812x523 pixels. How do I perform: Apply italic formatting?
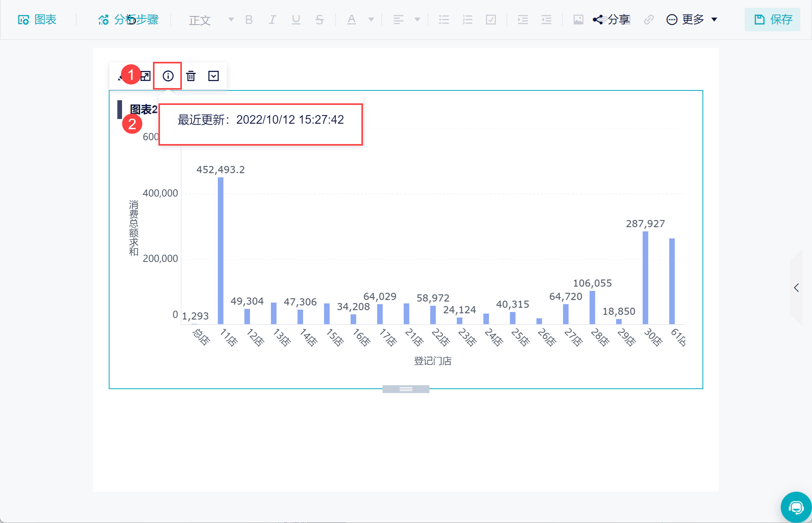coord(272,20)
